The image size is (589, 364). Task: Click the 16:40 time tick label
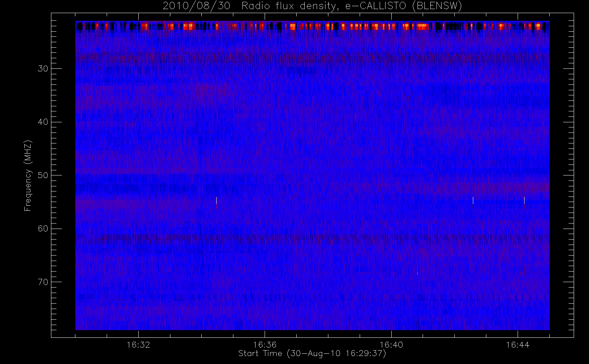391,345
